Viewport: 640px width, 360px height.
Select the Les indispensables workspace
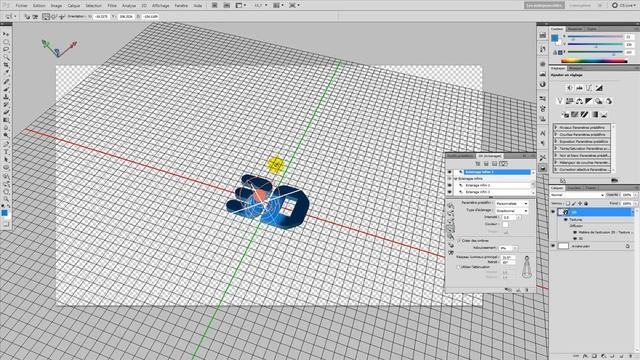(x=544, y=5)
